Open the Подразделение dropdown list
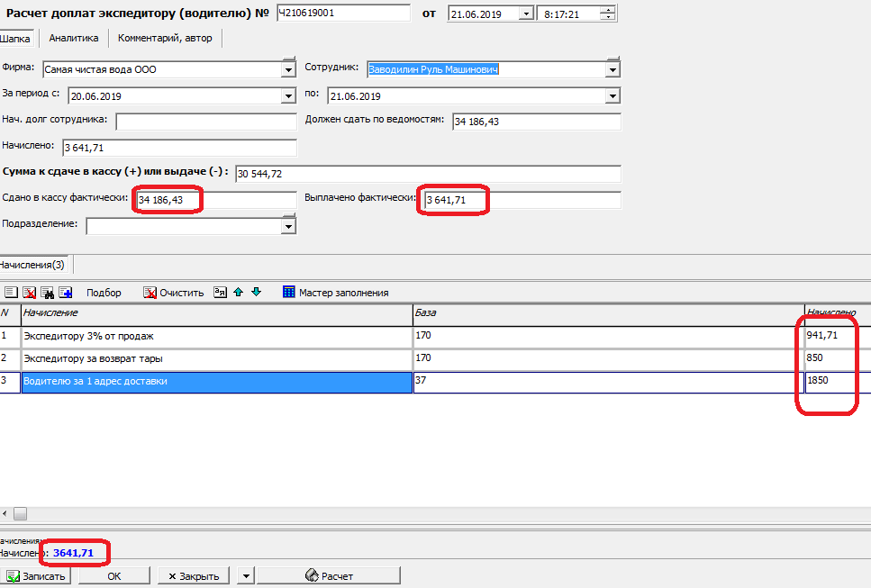 tap(288, 227)
